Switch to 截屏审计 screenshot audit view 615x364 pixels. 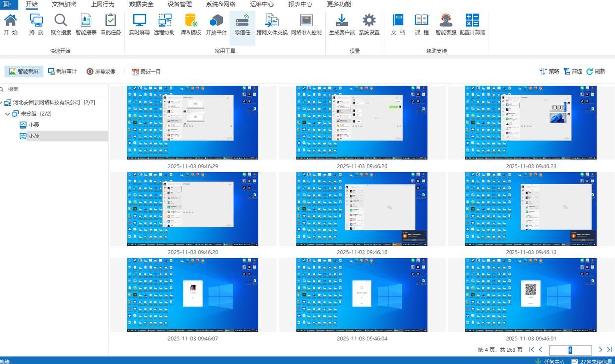tap(62, 71)
